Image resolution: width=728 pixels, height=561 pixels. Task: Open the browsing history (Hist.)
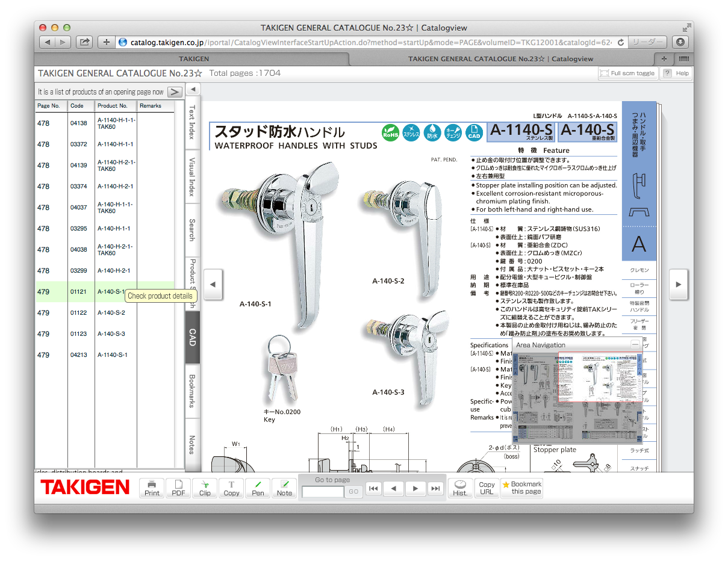[460, 488]
